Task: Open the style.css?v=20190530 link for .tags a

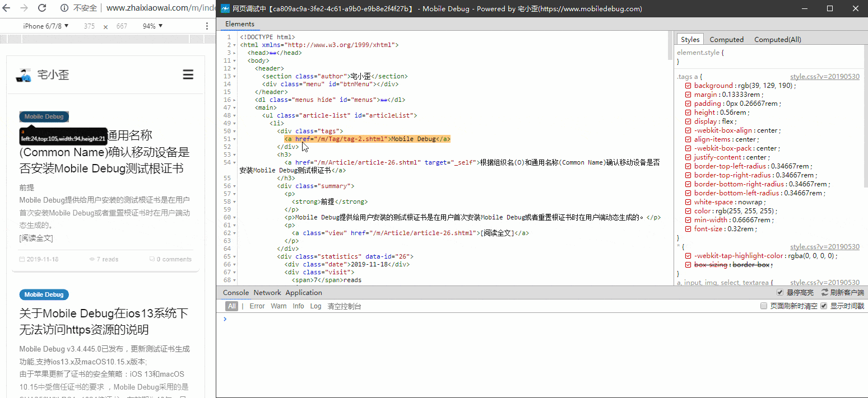Action: coord(824,77)
